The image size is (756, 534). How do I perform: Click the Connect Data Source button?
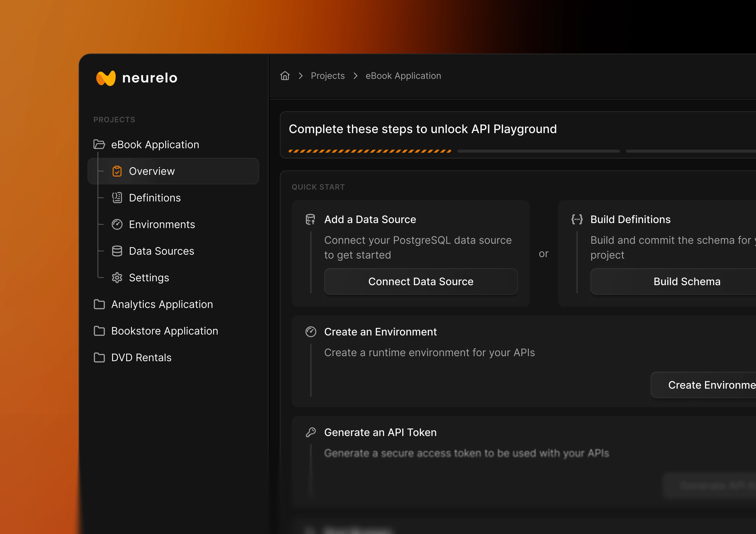pos(421,282)
